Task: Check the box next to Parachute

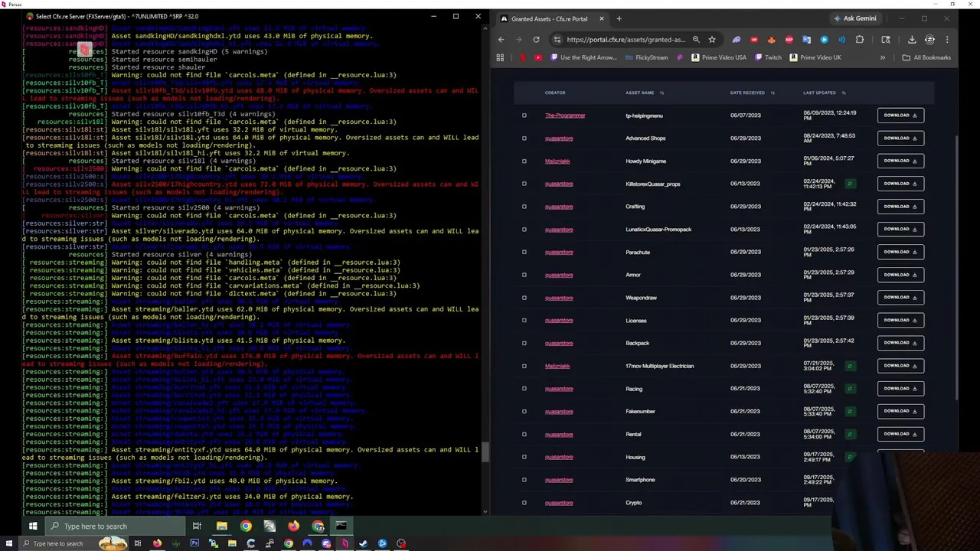Action: tap(524, 252)
